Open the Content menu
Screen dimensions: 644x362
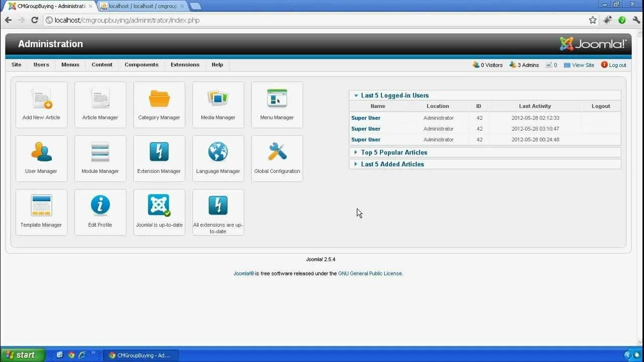point(102,65)
